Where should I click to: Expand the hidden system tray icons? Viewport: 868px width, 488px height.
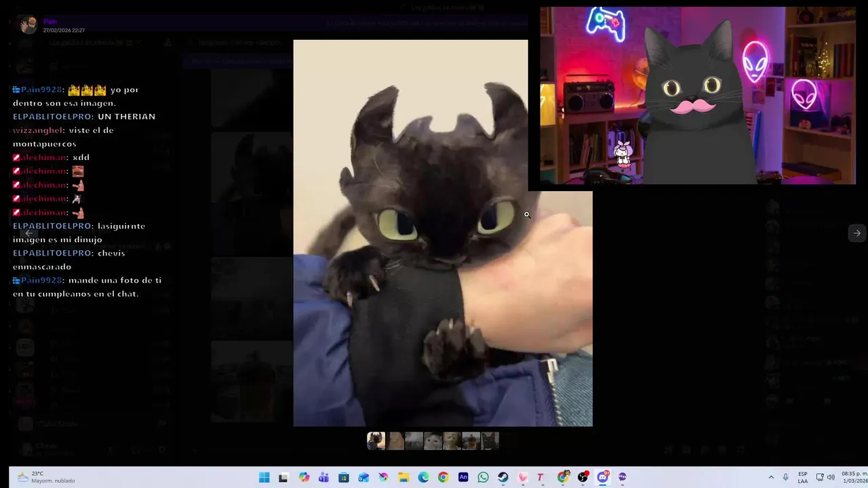click(x=771, y=478)
